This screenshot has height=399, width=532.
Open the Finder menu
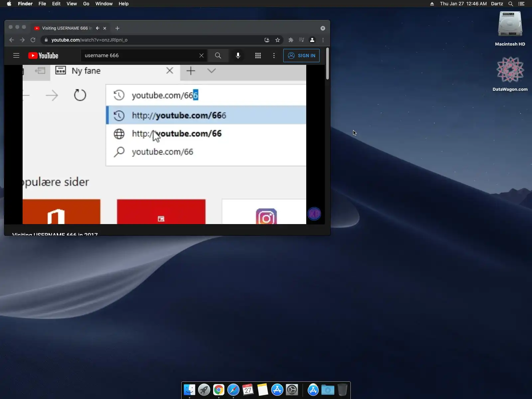click(x=25, y=4)
